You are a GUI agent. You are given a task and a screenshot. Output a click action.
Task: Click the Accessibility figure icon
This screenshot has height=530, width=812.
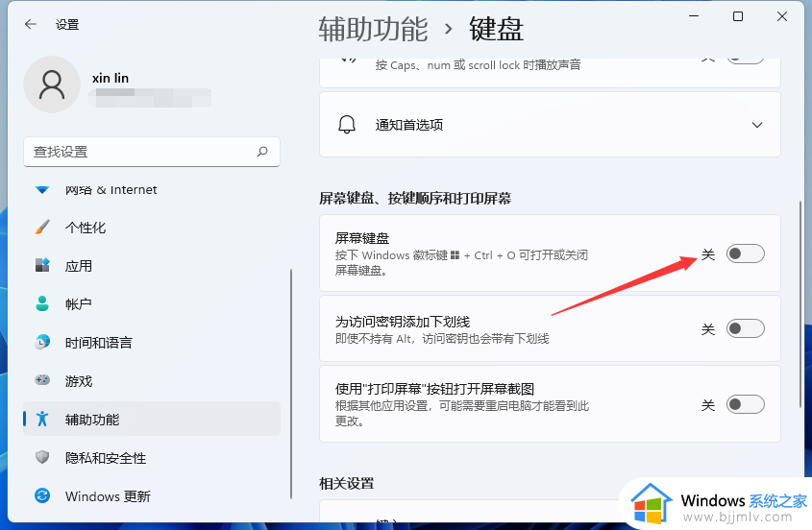click(x=42, y=419)
